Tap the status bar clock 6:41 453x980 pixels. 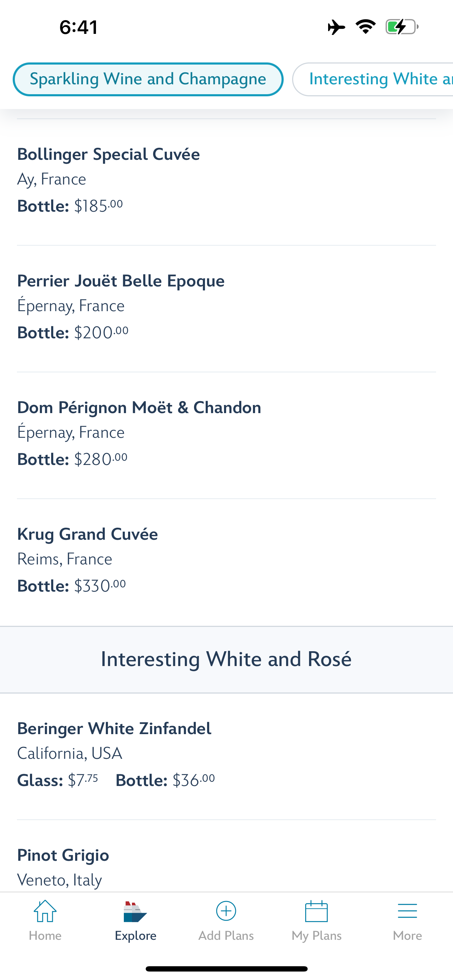(79, 28)
